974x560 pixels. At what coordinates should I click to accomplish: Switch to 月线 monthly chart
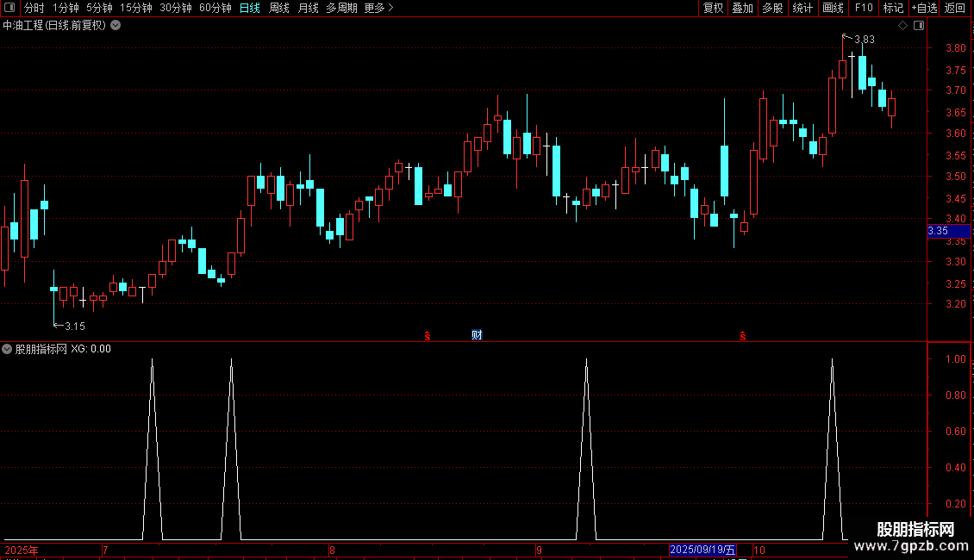click(x=308, y=8)
